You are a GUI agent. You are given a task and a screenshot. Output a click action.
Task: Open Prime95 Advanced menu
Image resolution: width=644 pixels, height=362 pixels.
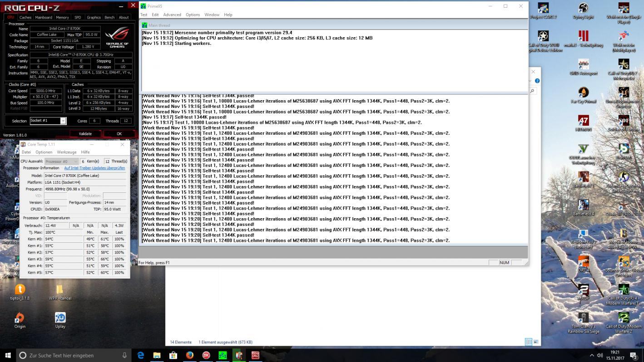[172, 15]
